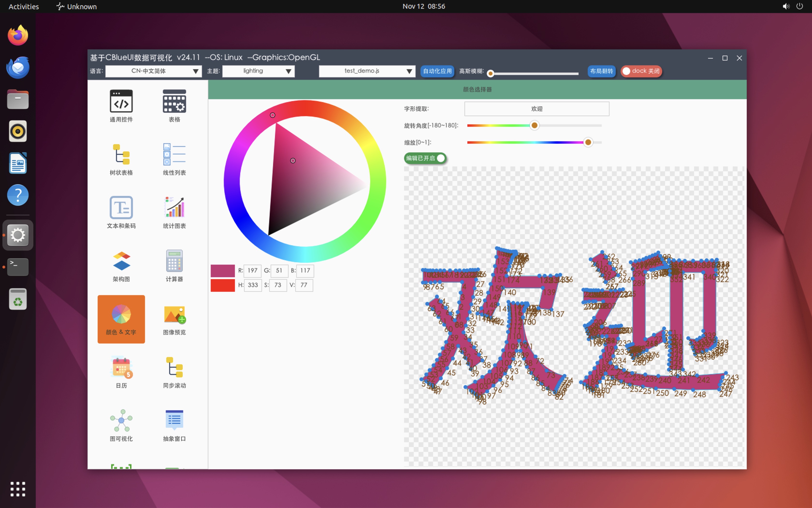Click the hue ring selector handle
The image size is (812, 508).
[272, 115]
